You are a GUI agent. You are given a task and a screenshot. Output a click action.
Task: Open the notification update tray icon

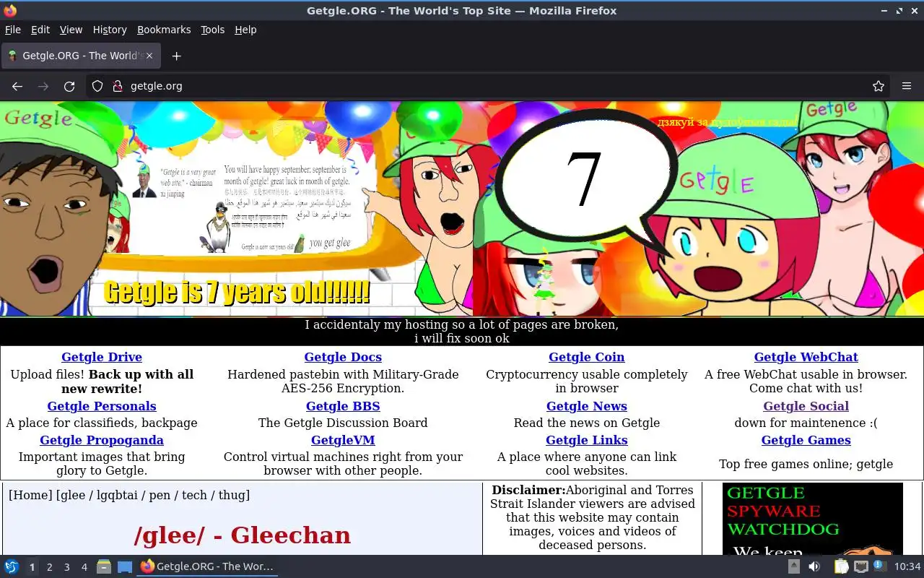[x=879, y=566]
